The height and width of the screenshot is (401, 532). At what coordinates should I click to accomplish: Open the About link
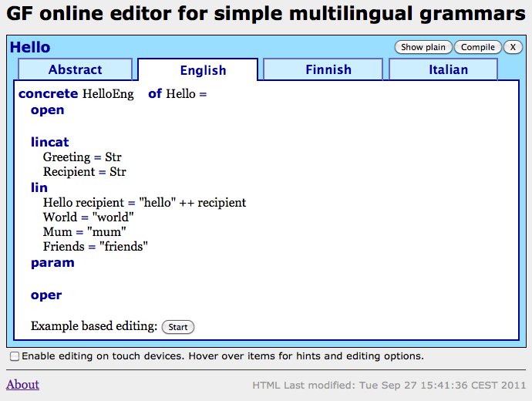22,384
